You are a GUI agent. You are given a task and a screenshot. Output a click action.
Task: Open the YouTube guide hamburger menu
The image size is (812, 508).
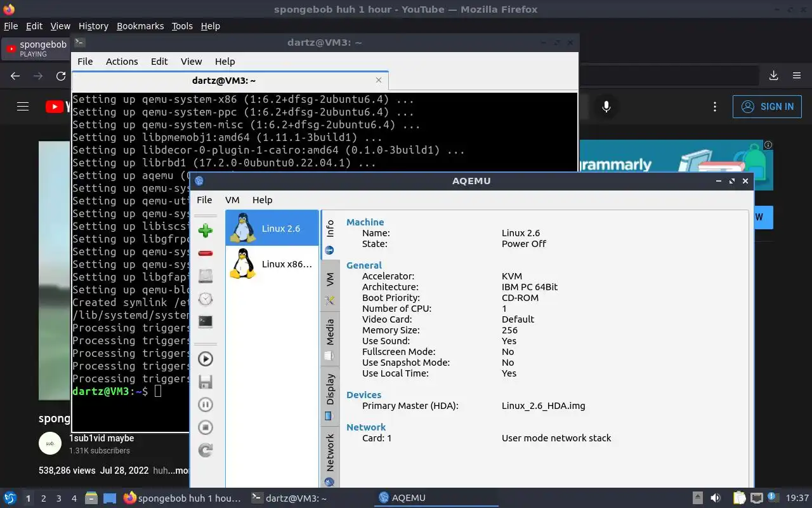[23, 107]
